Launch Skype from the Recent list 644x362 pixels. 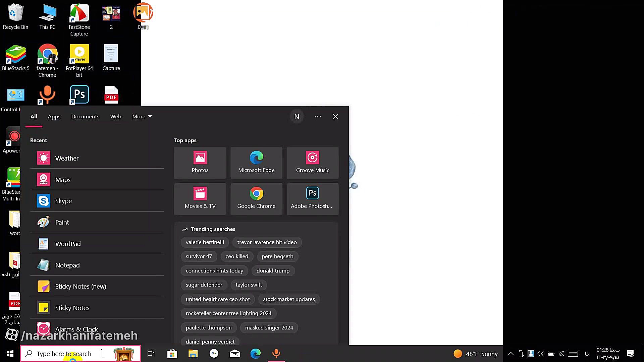pos(97,201)
